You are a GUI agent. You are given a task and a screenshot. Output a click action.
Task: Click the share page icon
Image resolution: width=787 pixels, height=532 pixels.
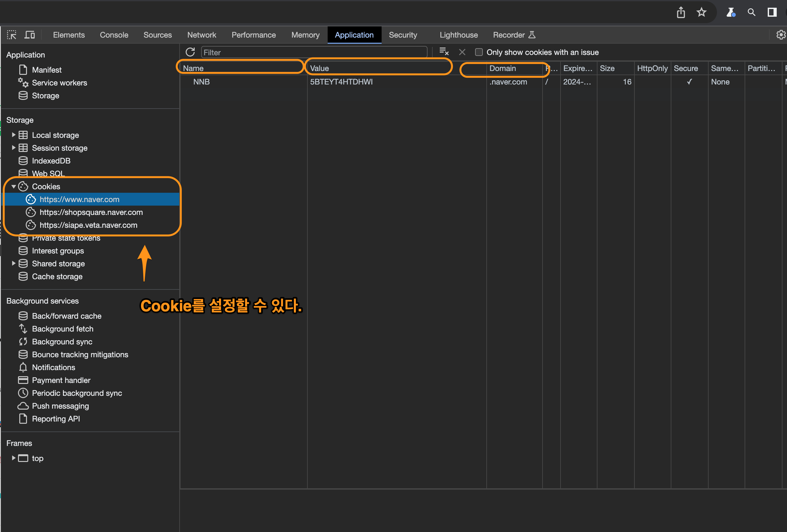681,13
